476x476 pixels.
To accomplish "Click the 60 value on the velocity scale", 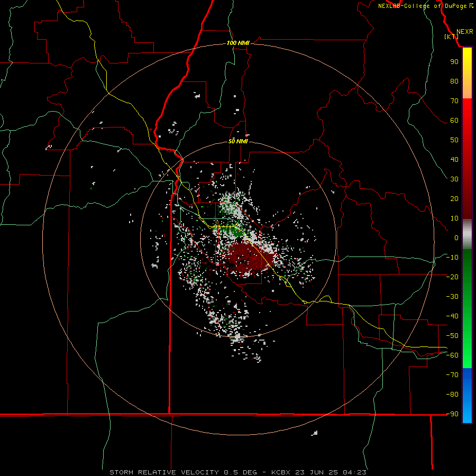I will pyautogui.click(x=454, y=121).
